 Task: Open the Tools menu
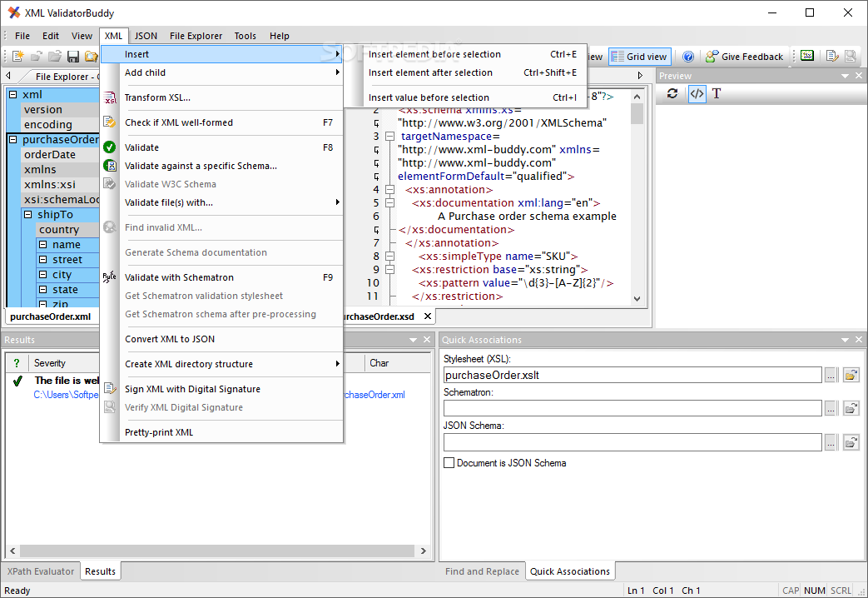tap(246, 36)
